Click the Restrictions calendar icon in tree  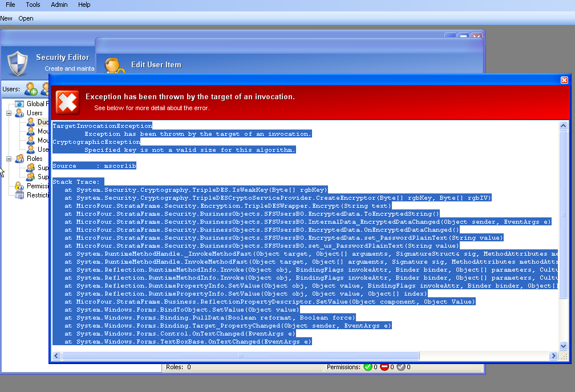click(x=19, y=195)
